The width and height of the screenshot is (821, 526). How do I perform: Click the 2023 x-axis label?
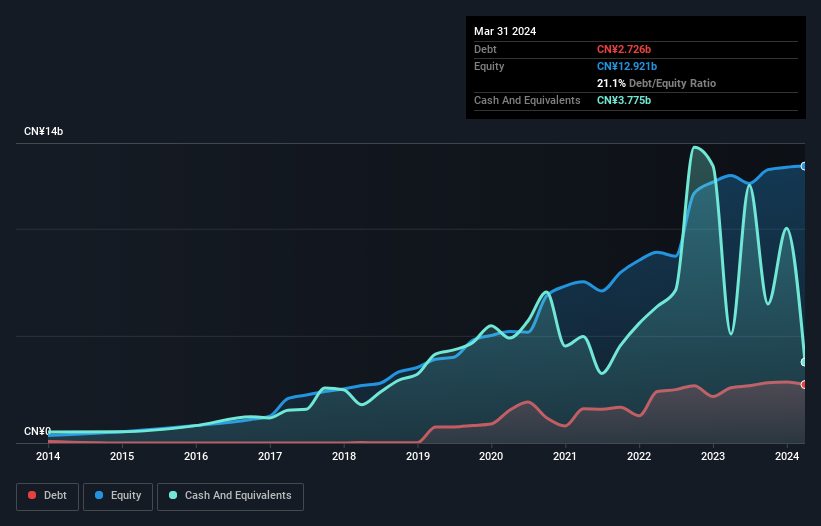pyautogui.click(x=713, y=456)
